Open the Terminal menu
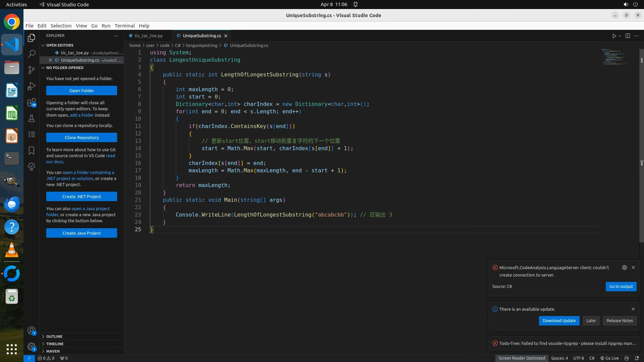The width and height of the screenshot is (644, 362). (124, 25)
